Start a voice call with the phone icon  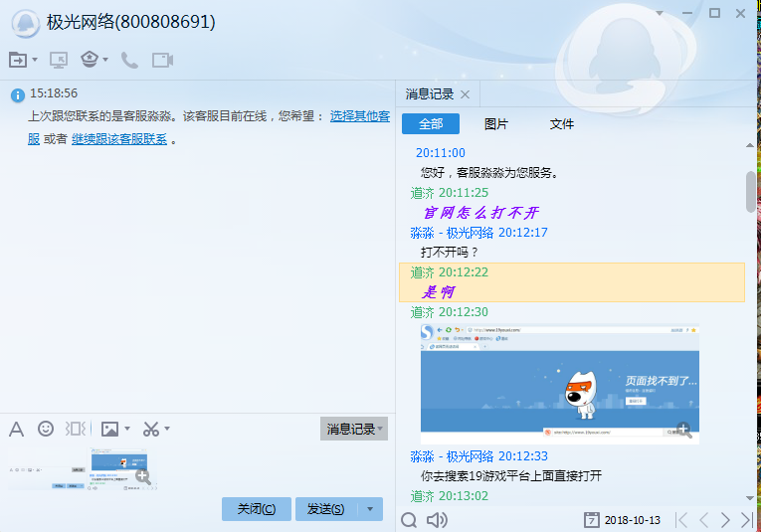pos(129,60)
